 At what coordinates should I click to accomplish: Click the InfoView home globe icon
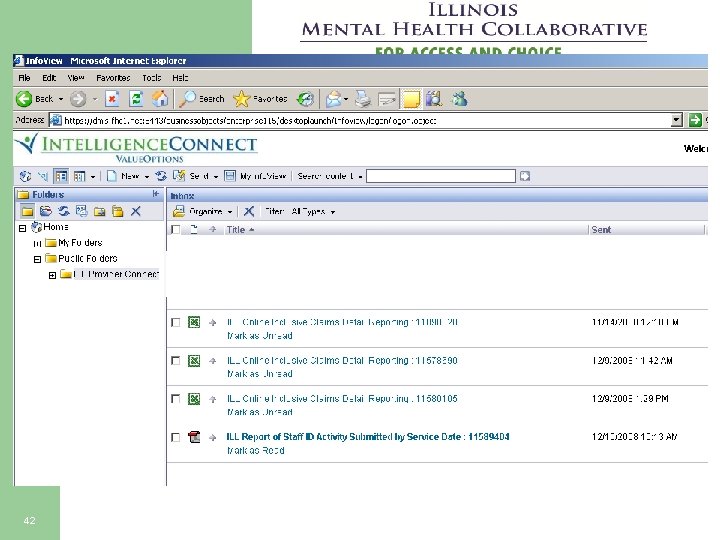[x=25, y=176]
